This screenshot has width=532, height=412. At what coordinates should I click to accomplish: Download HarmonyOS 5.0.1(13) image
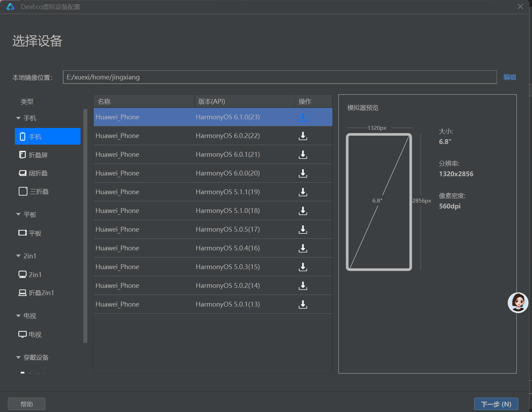pos(303,304)
